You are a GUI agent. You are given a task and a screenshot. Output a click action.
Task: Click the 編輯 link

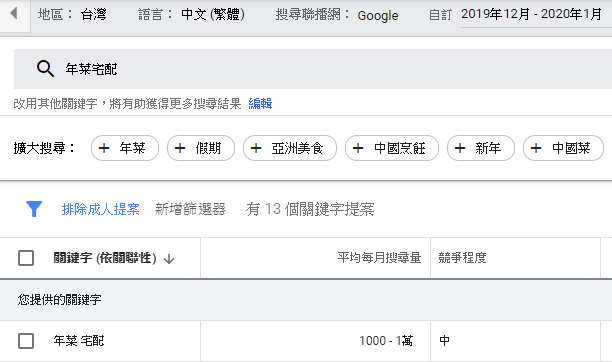[x=260, y=103]
